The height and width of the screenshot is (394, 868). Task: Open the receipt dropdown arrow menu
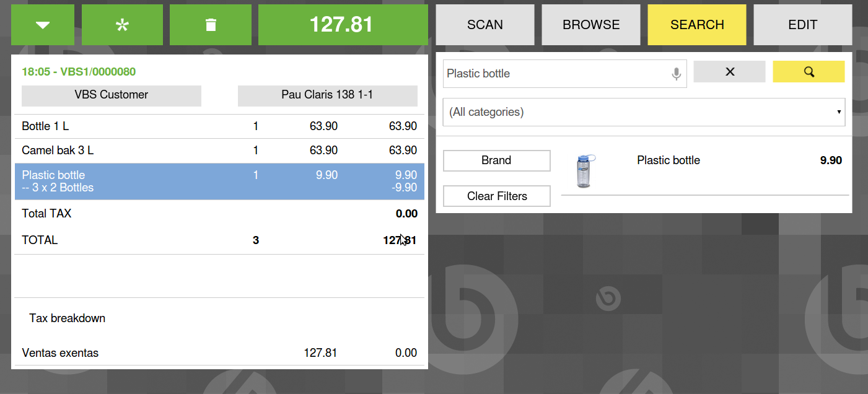pyautogui.click(x=43, y=25)
